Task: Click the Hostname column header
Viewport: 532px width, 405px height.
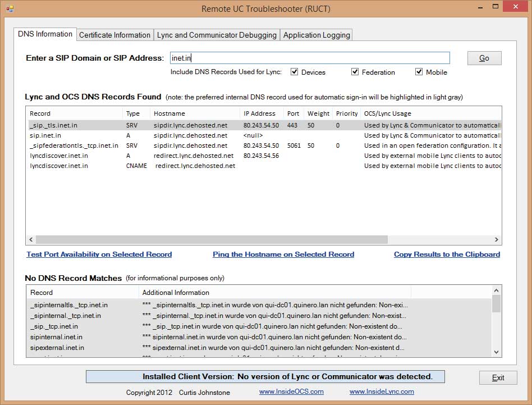Action: click(195, 113)
